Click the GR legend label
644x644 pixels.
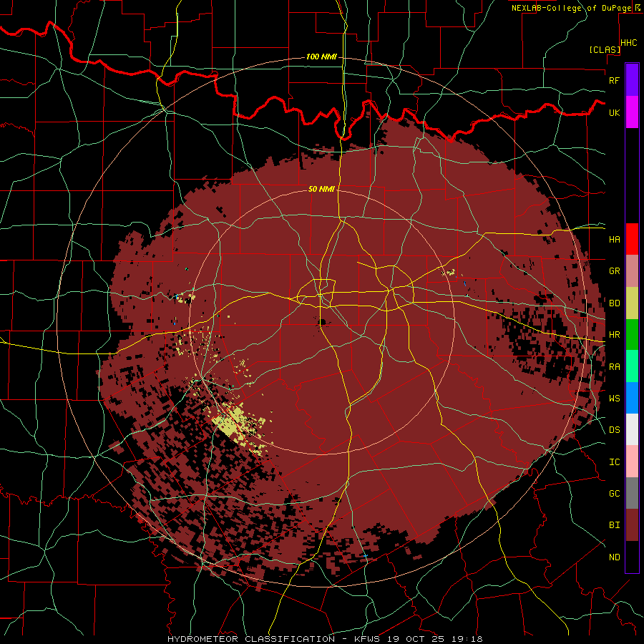615,271
